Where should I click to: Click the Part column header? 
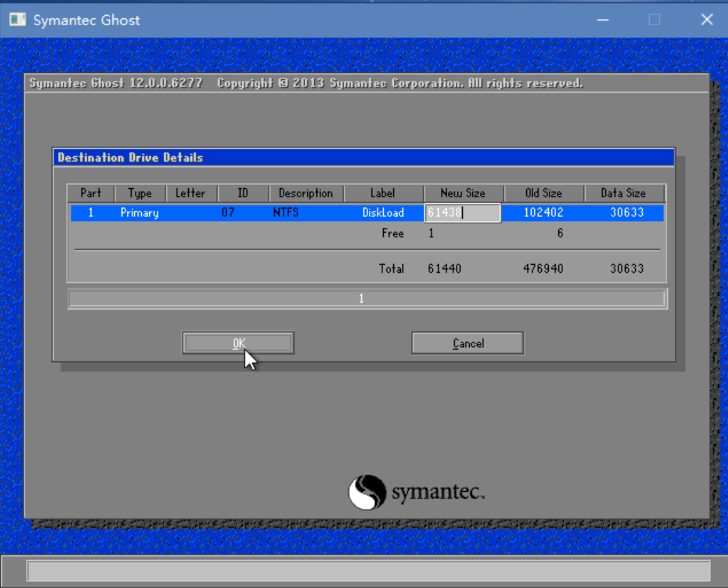point(91,193)
